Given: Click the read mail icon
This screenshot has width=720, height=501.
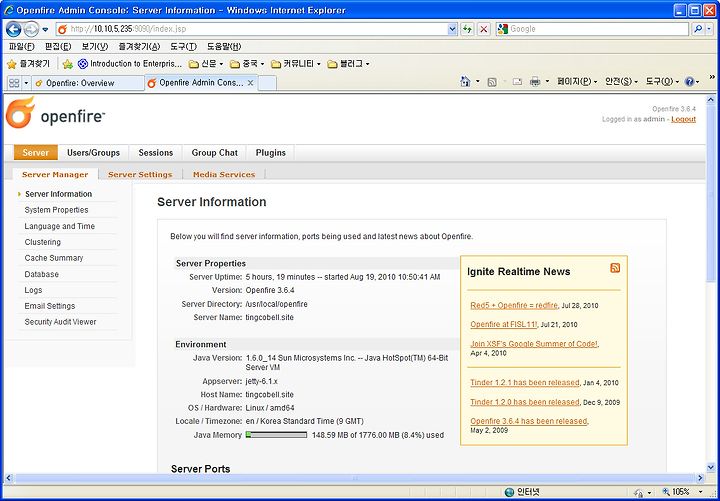Looking at the screenshot, I should [518, 82].
